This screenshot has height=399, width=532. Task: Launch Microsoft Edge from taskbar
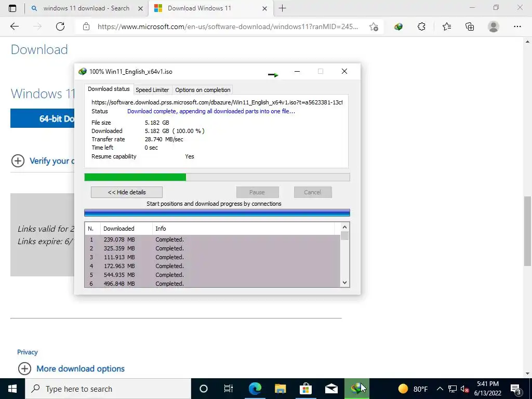255,389
